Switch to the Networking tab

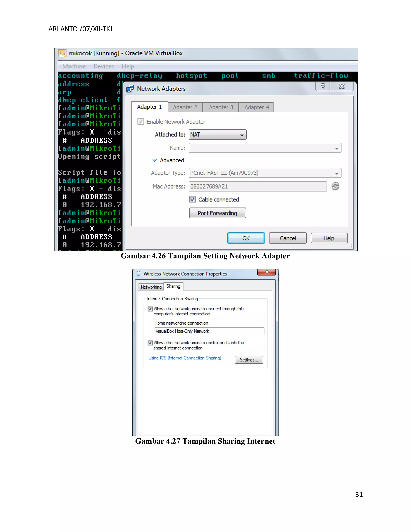tap(151, 287)
